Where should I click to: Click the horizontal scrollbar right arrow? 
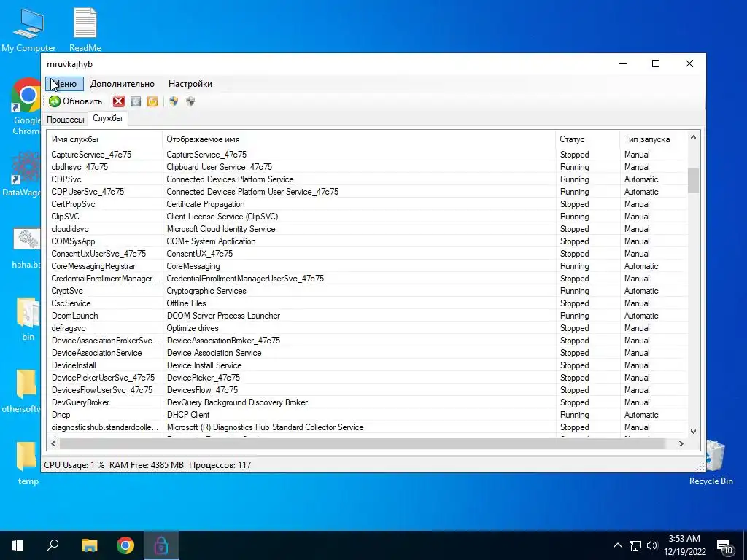681,443
